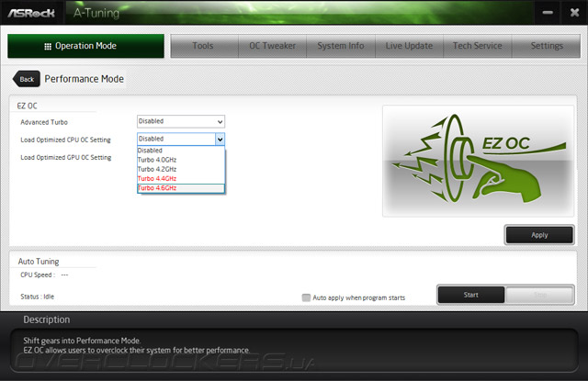This screenshot has width=588, height=381.
Task: Click the Status : Idle text
Action: click(37, 297)
